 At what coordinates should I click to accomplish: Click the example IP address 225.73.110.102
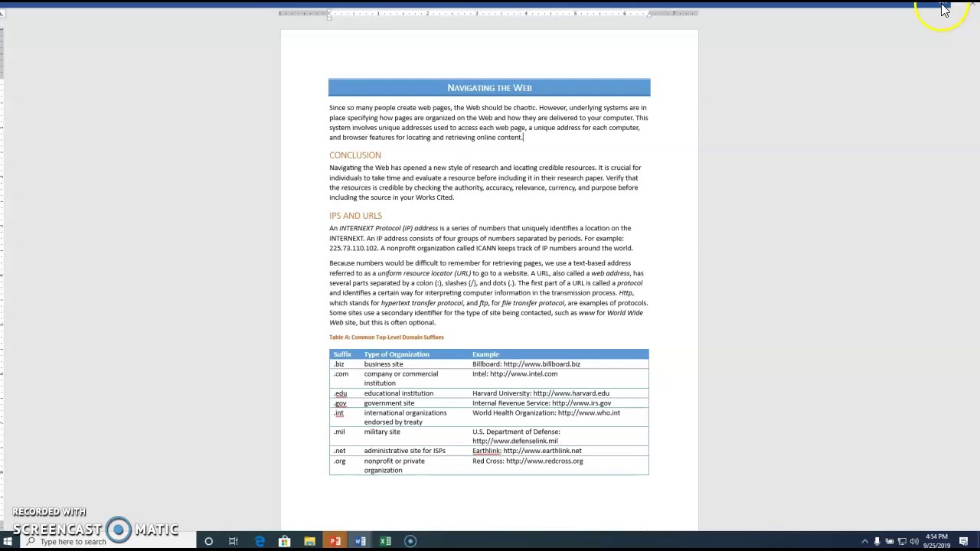click(x=354, y=248)
